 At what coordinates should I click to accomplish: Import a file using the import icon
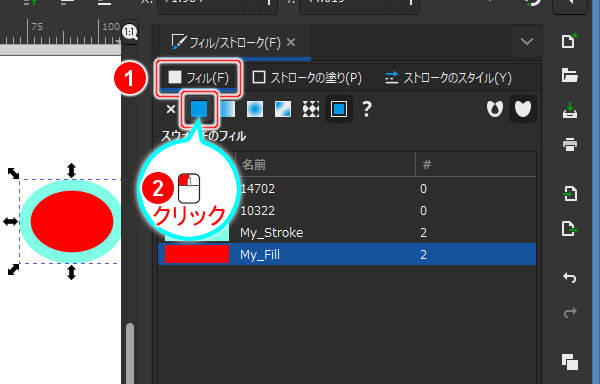[x=569, y=194]
